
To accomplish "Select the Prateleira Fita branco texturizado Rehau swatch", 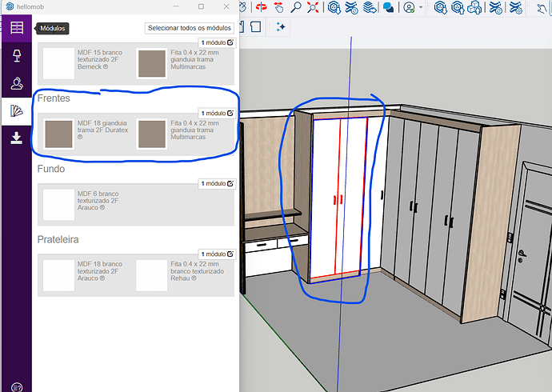I will 151,274.
